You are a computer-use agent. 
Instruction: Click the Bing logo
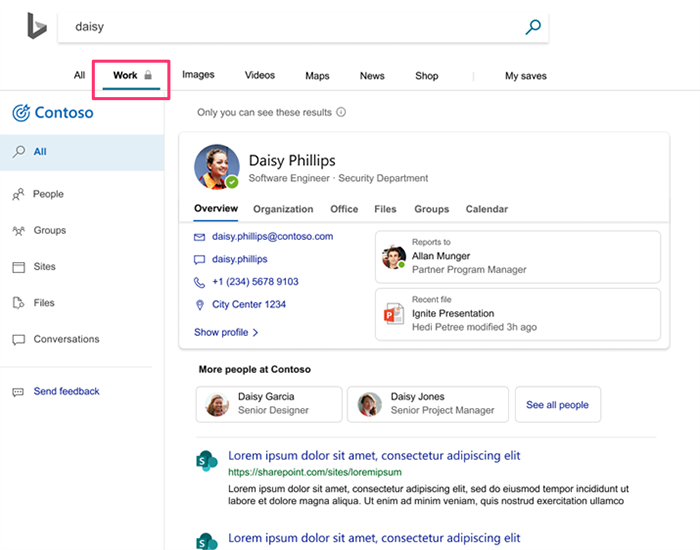click(x=37, y=26)
